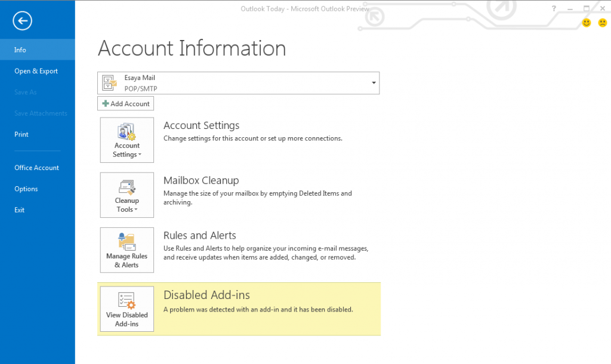
Task: Click the Account Settings heading text
Action: click(202, 125)
